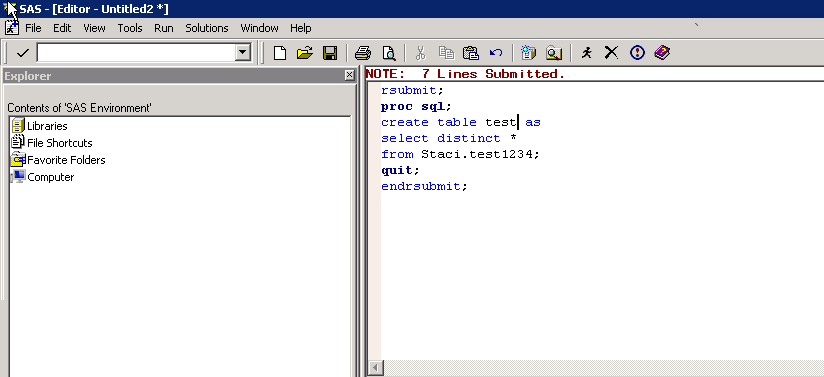Click the Open folder icon
Screen dimensions: 824x377
click(x=305, y=53)
